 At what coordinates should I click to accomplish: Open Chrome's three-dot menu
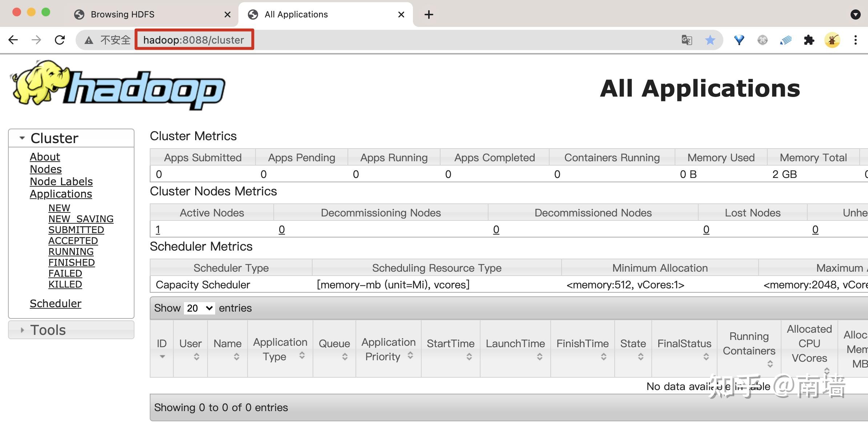(x=856, y=40)
